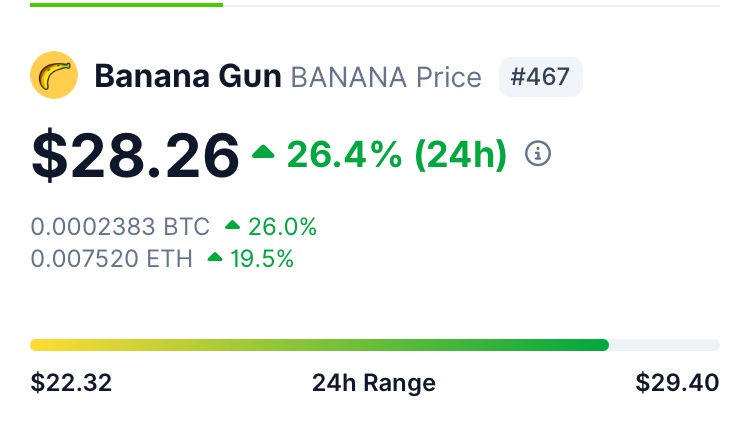Select the 0.007520 ETH price
Image resolution: width=750 pixels, height=423 pixels.
[x=112, y=259]
